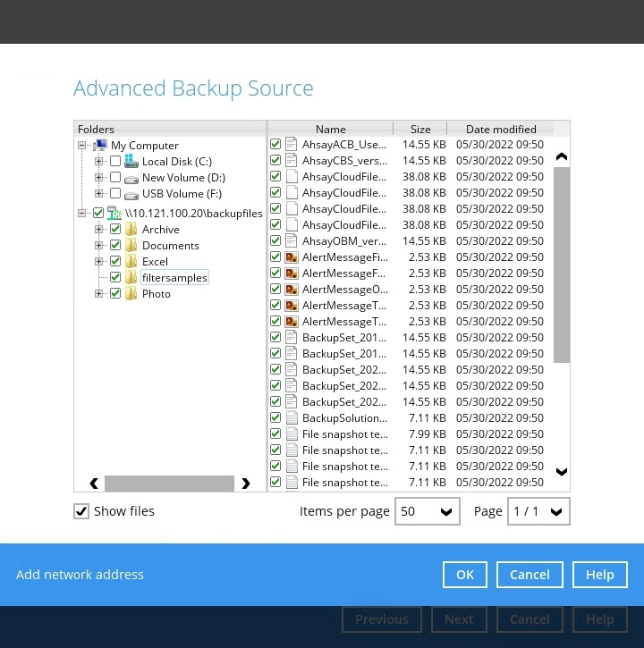644x648 pixels.
Task: Click the file icon of AhsayOBM_ver...
Action: click(292, 240)
